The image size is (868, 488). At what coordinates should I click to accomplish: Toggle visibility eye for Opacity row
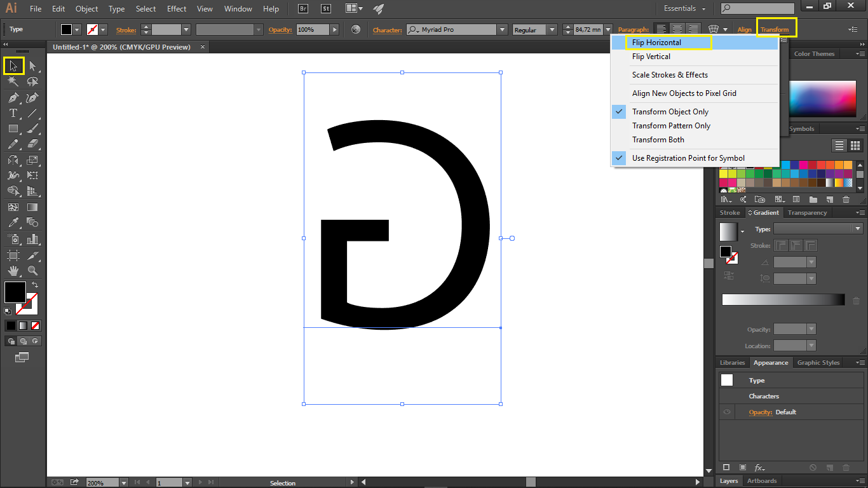coord(727,412)
